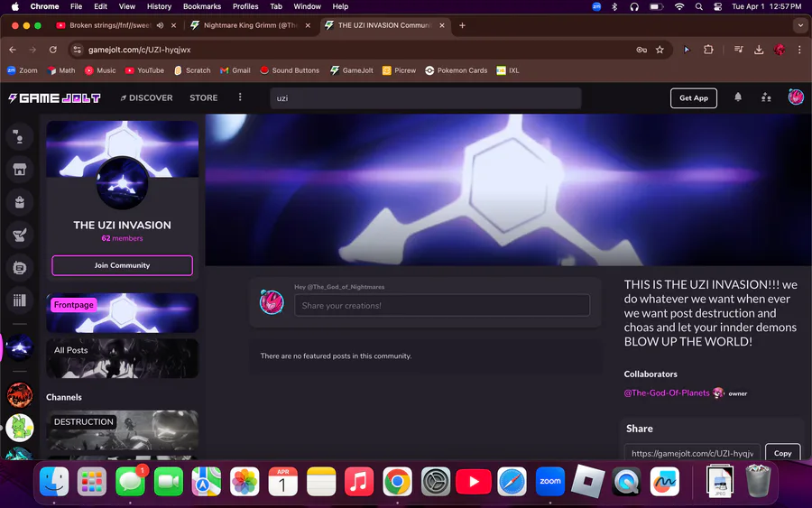812x508 pixels.
Task: Open the Game Jolt logo home link
Action: (54, 97)
